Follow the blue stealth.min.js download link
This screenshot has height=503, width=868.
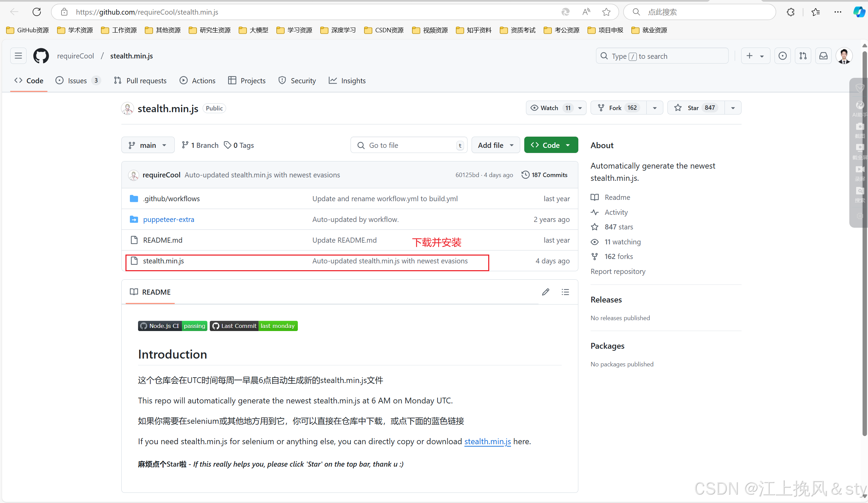coord(488,441)
